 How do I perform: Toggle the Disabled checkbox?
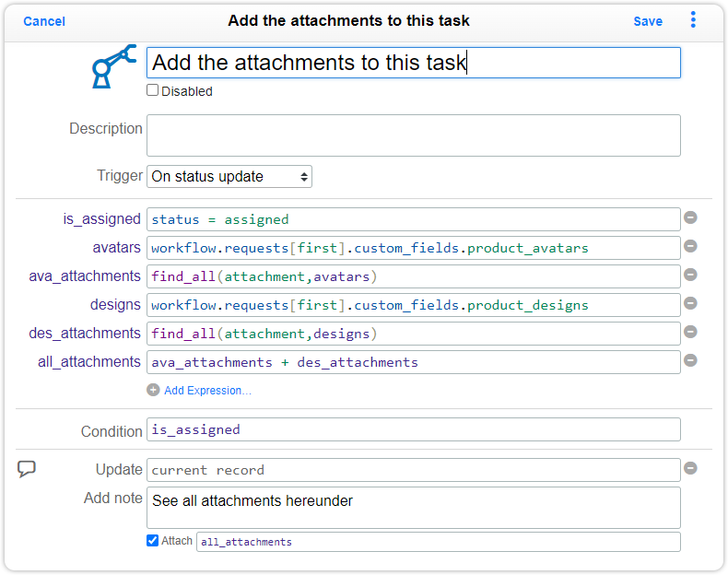click(152, 90)
